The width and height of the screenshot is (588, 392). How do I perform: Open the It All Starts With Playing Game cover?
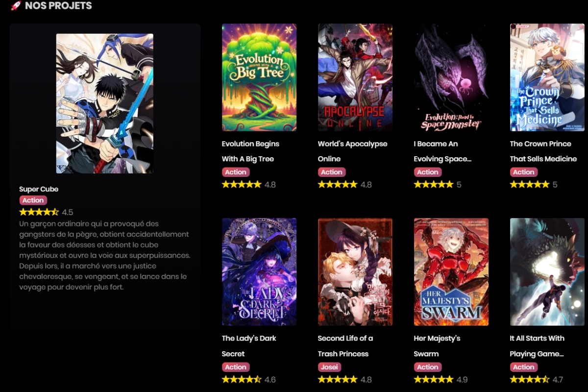547,272
